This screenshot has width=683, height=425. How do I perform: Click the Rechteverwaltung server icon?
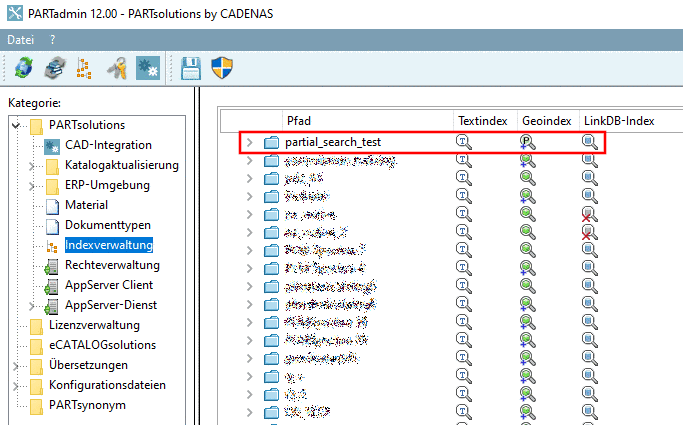(x=51, y=266)
